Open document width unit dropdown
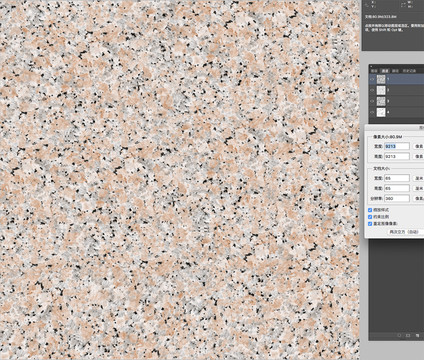 (419, 178)
